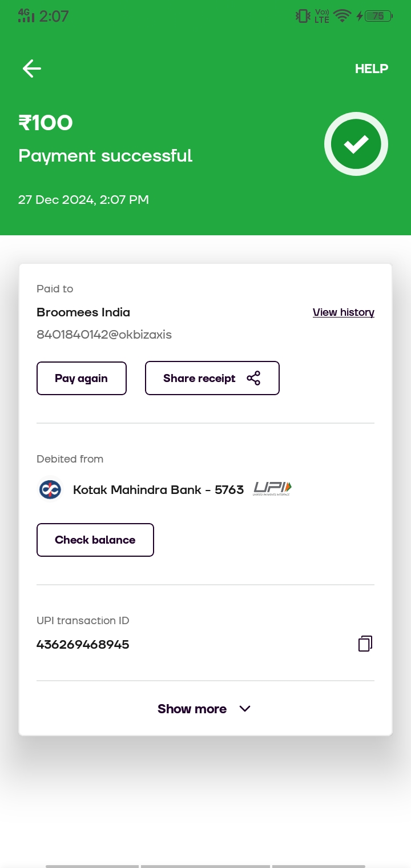Copy the UPI transaction ID
Screen dimensions: 411x868
(x=365, y=644)
